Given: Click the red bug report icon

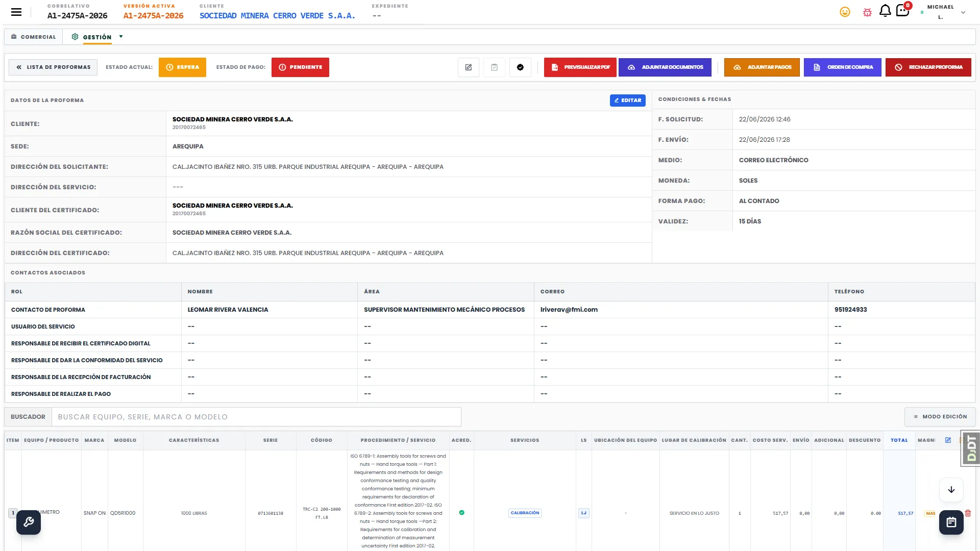Looking at the screenshot, I should [867, 12].
